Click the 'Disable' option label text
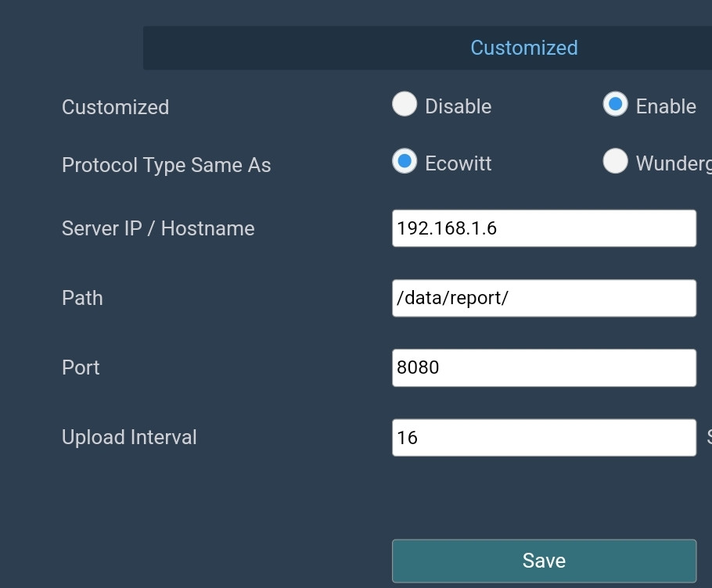The width and height of the screenshot is (712, 588). click(458, 106)
